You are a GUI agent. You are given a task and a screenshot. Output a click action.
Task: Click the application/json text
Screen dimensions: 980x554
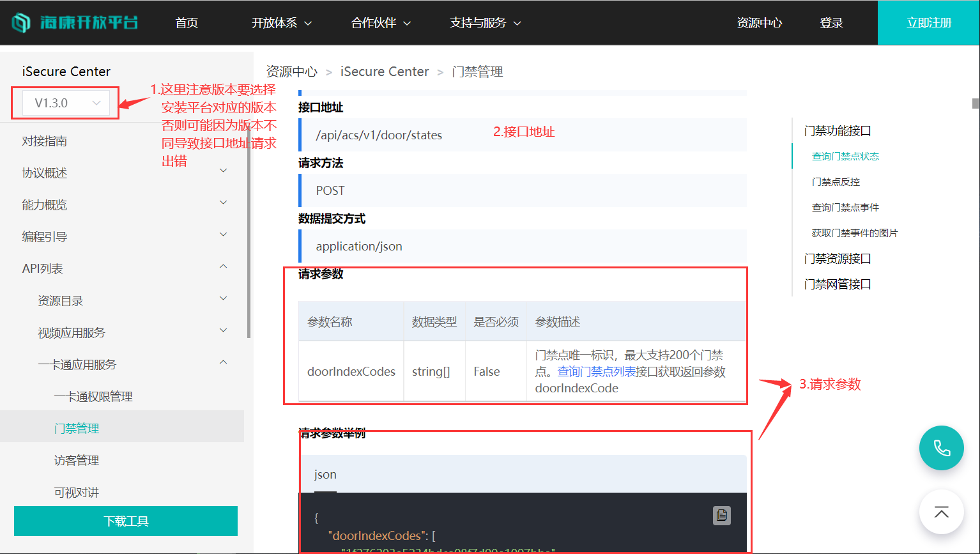click(359, 246)
